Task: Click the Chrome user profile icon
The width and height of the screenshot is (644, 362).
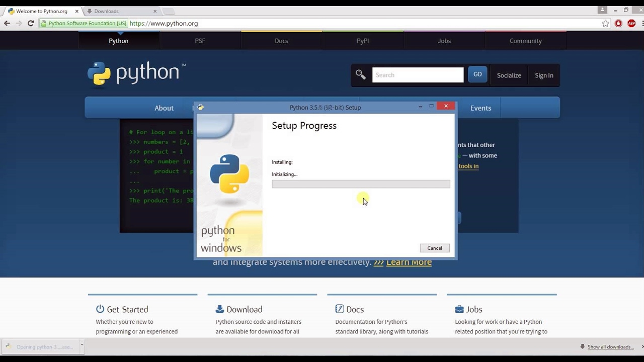Action: [x=602, y=10]
